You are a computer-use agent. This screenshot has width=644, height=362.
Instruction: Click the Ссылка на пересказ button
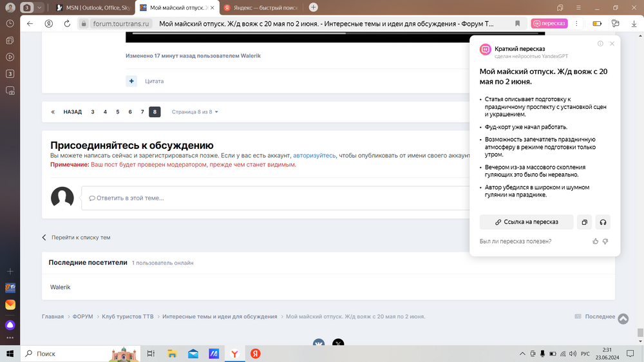pyautogui.click(x=526, y=222)
